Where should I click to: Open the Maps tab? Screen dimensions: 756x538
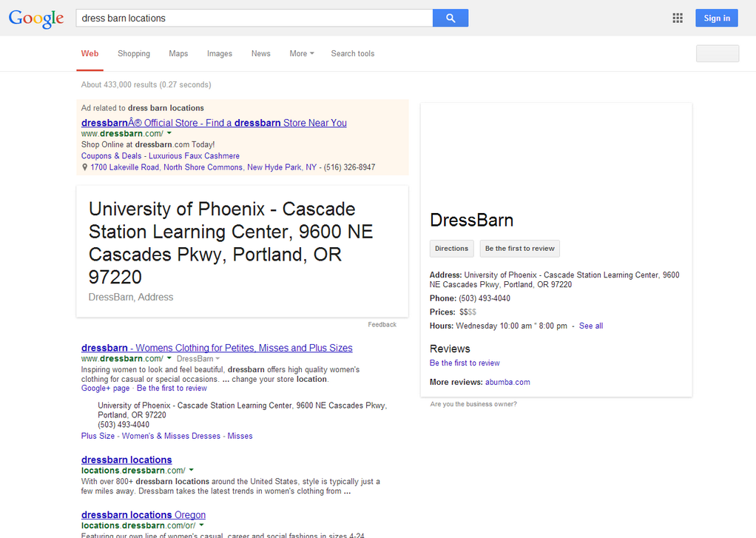tap(178, 54)
